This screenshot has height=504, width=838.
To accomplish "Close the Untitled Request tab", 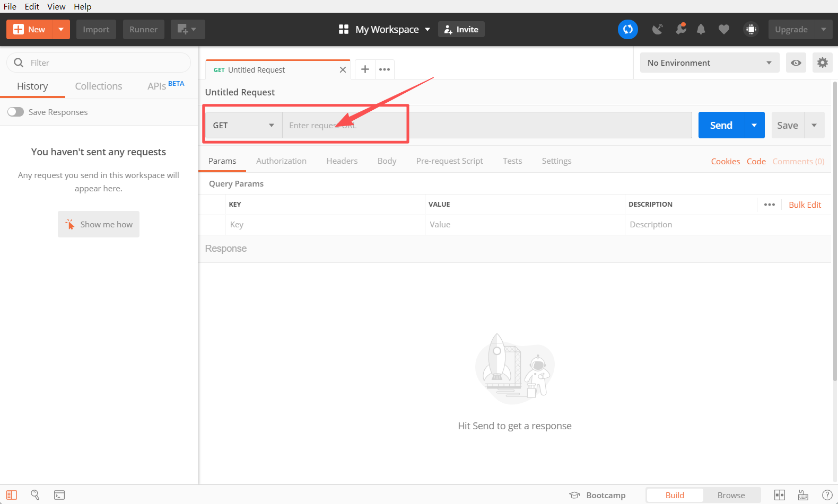I will [x=343, y=69].
